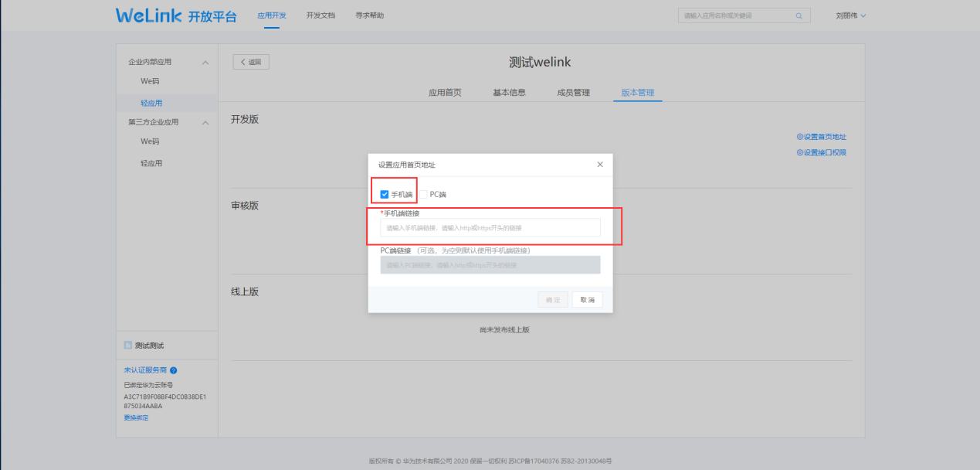Switch to the 基本信息 tab
980x470 pixels.
coord(509,93)
